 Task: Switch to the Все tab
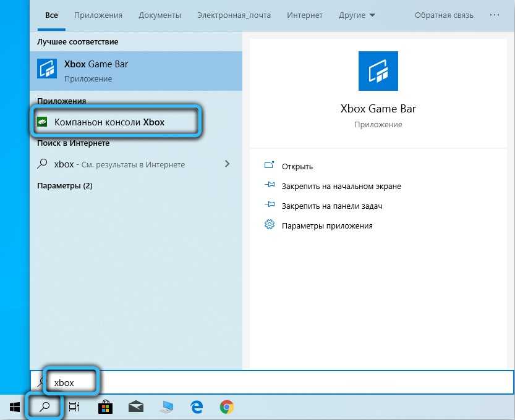[x=51, y=15]
